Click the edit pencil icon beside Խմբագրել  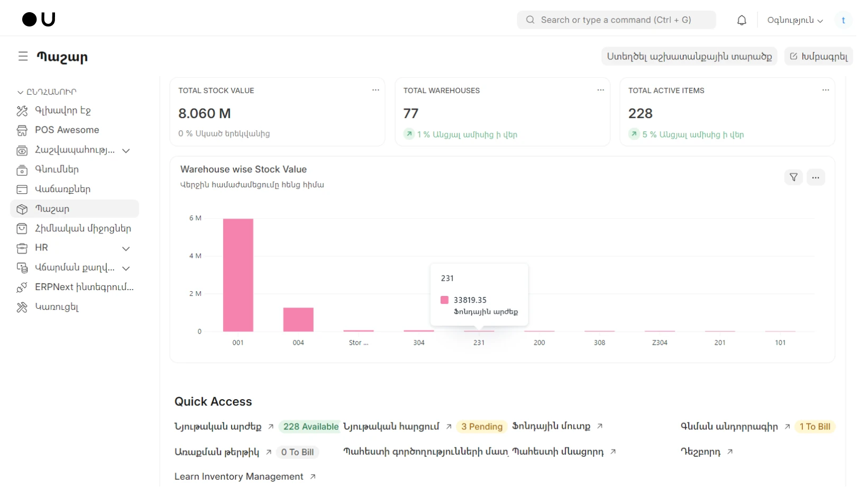click(x=793, y=56)
